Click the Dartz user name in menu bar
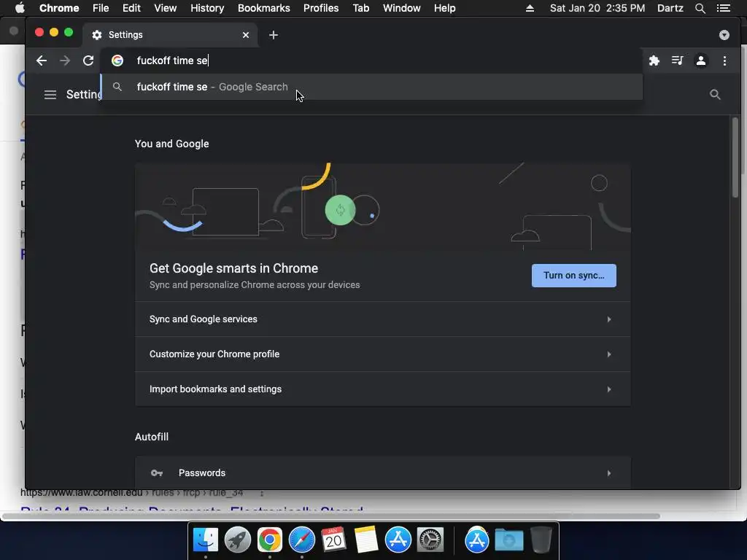Image resolution: width=747 pixels, height=560 pixels. 670,8
